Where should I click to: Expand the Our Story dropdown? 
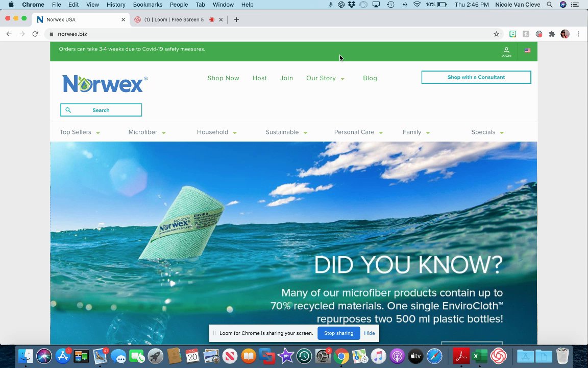click(x=325, y=78)
